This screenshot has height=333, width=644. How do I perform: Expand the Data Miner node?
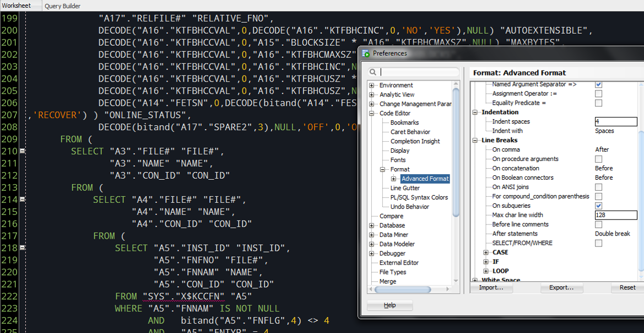pos(372,235)
